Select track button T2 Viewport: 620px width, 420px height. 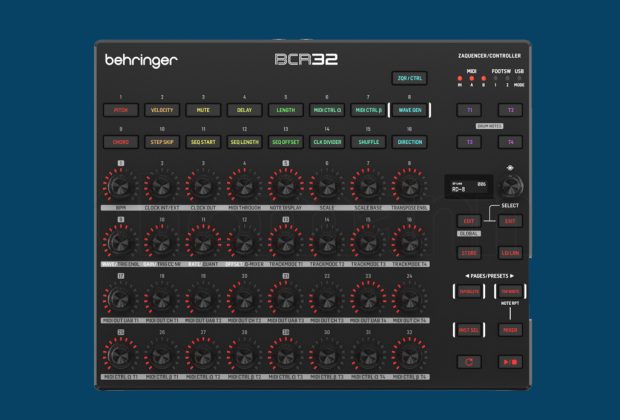510,110
